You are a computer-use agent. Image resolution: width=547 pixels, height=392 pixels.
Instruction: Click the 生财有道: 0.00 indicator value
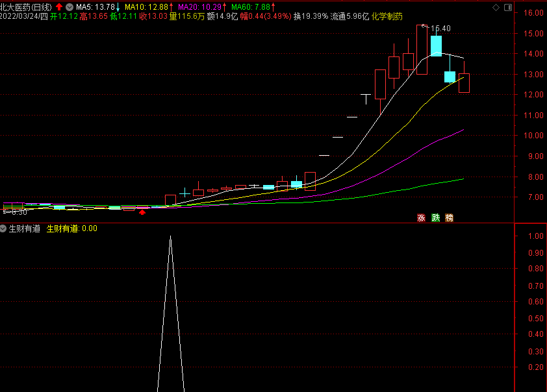(x=72, y=228)
